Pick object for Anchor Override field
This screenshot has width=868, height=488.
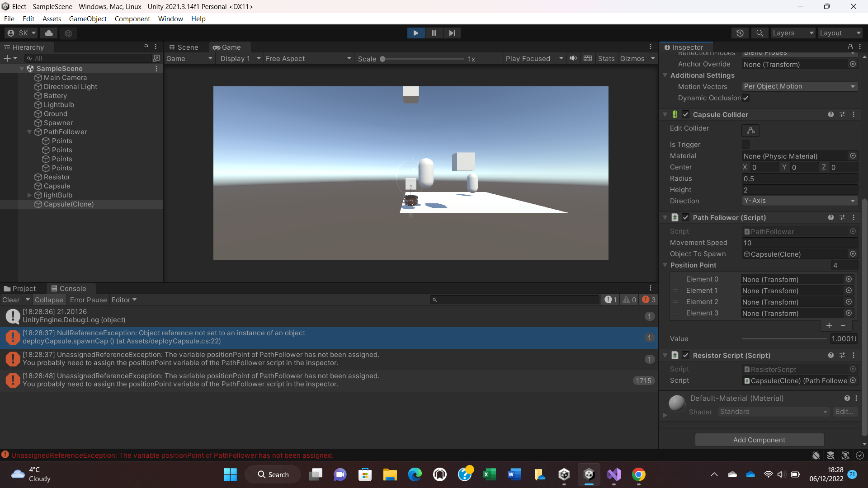(x=853, y=64)
